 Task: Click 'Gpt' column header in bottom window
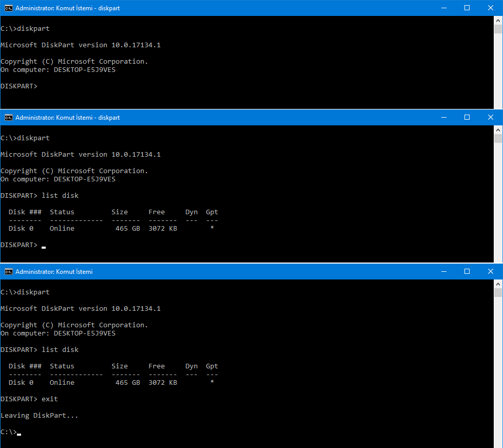coord(212,366)
